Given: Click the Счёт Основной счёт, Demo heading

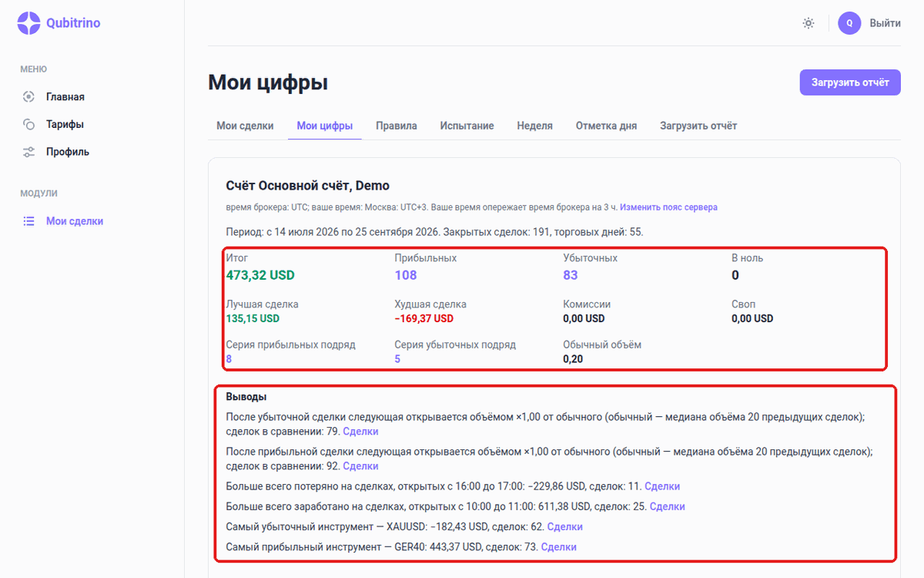Looking at the screenshot, I should (x=308, y=186).
